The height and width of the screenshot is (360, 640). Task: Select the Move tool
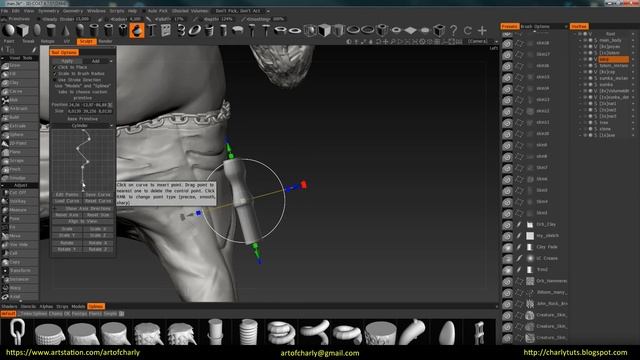tap(19, 236)
